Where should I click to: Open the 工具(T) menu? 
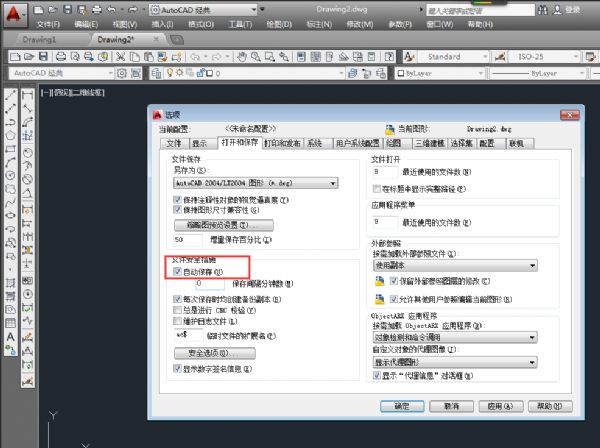pyautogui.click(x=240, y=24)
